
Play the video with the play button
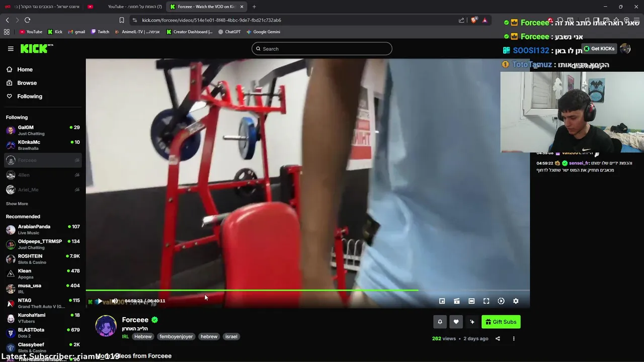tap(100, 301)
